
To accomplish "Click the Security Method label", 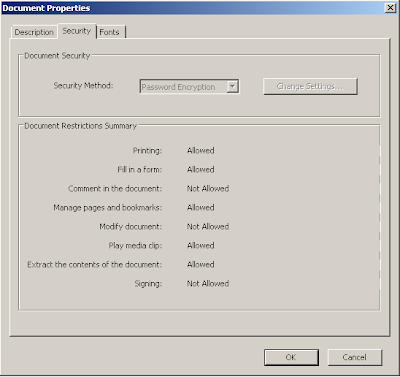I will (83, 86).
